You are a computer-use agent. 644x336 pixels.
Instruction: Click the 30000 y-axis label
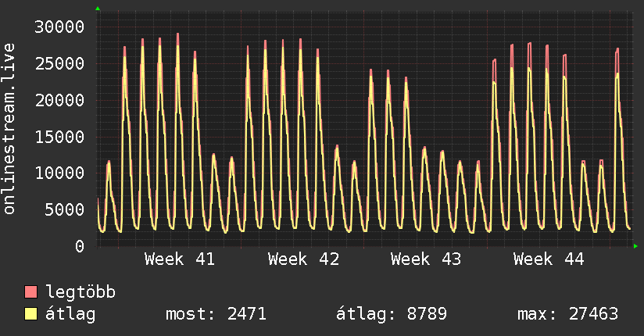coord(59,27)
